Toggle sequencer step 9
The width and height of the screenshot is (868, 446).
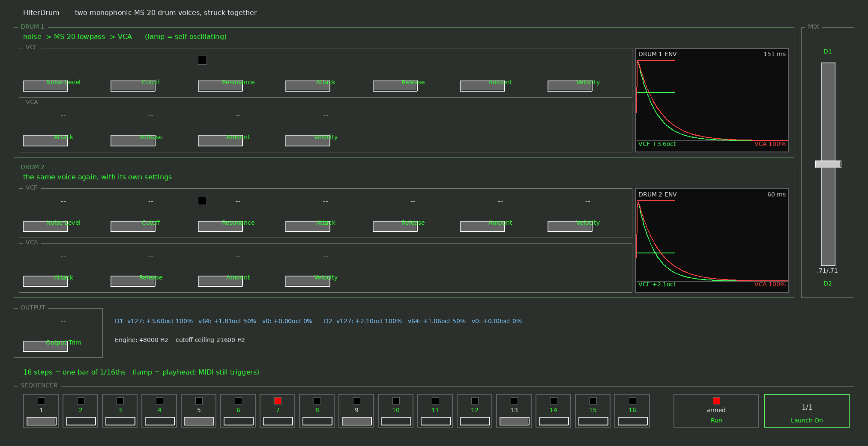pyautogui.click(x=356, y=421)
